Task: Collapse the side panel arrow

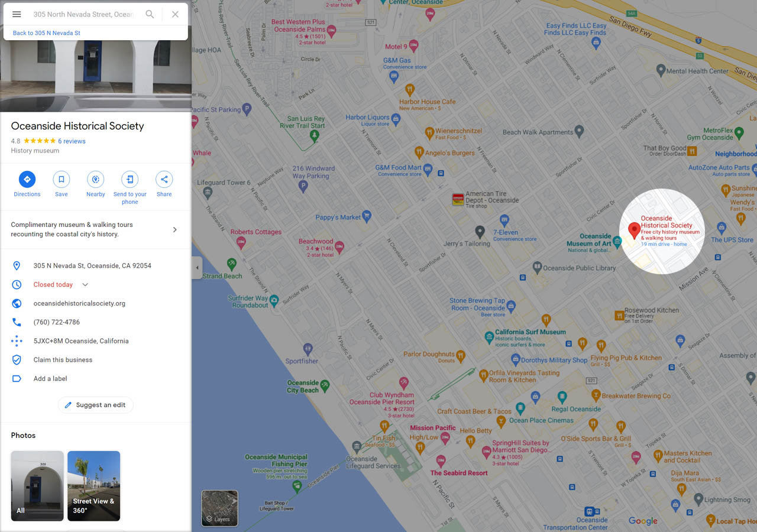Action: click(197, 268)
